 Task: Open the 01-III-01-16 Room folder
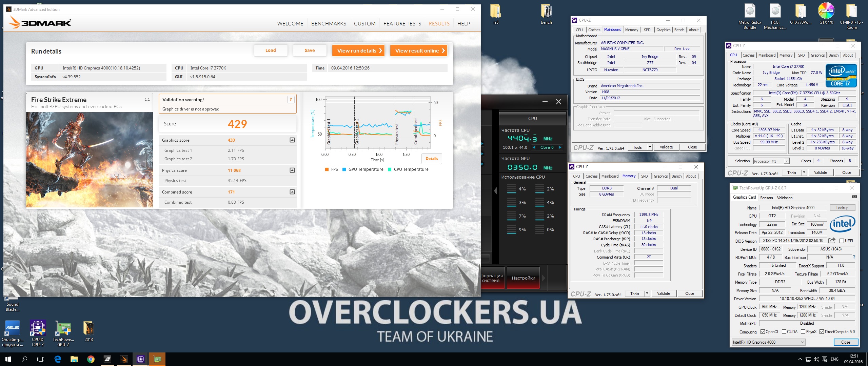pyautogui.click(x=851, y=16)
